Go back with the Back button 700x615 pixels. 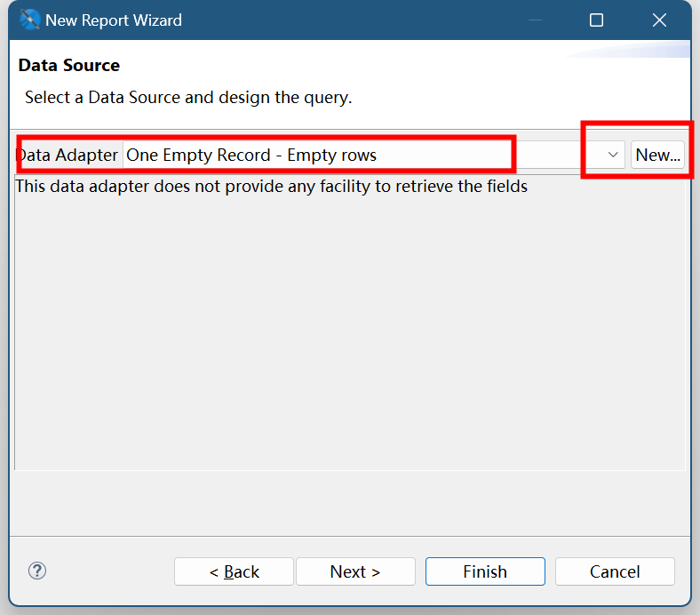click(x=234, y=571)
